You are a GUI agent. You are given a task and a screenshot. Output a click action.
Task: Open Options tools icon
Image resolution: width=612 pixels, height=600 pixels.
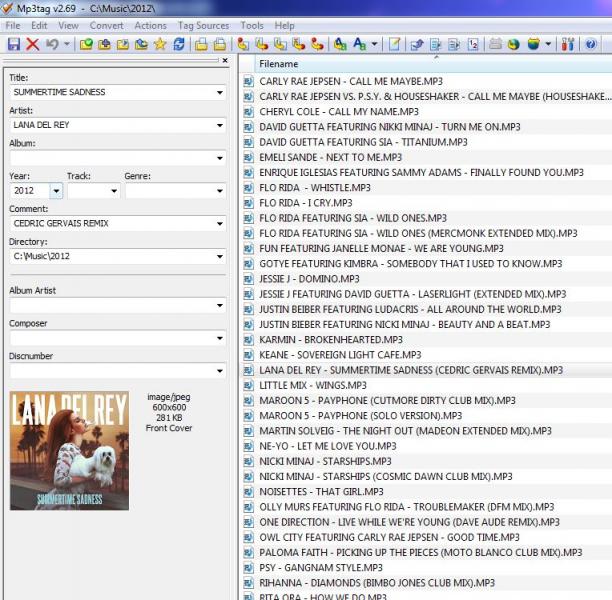pos(568,44)
